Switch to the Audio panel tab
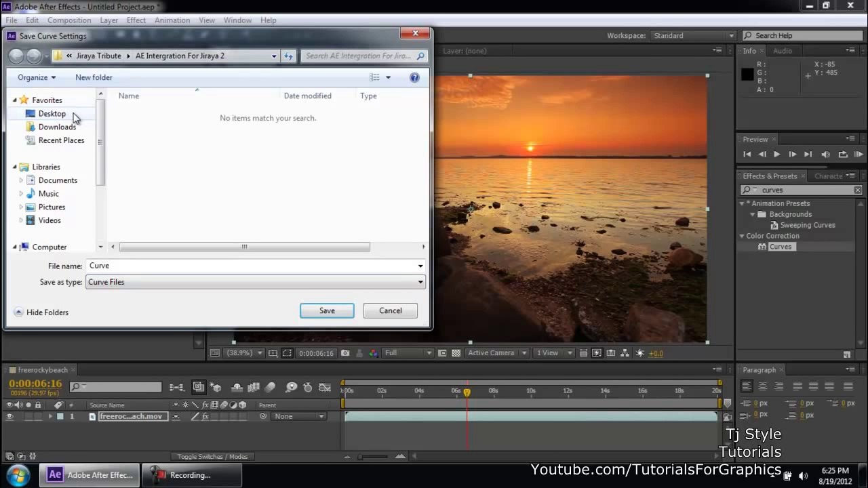868x488 pixels. pyautogui.click(x=783, y=51)
